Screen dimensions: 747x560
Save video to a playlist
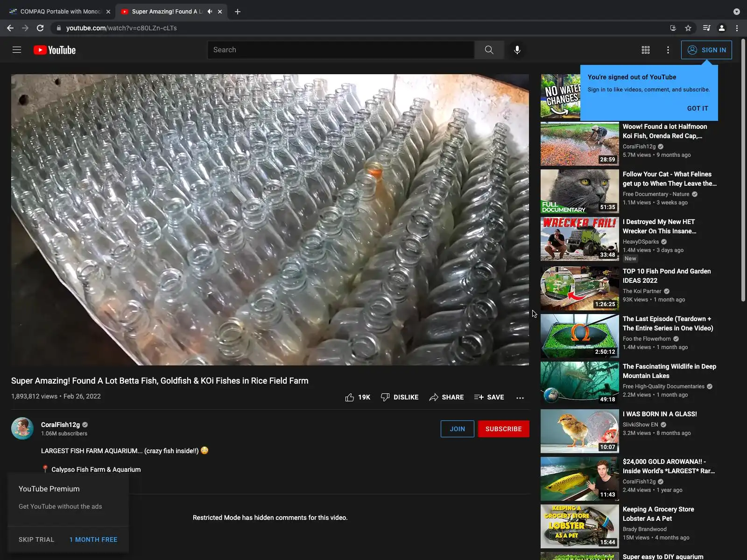(489, 397)
